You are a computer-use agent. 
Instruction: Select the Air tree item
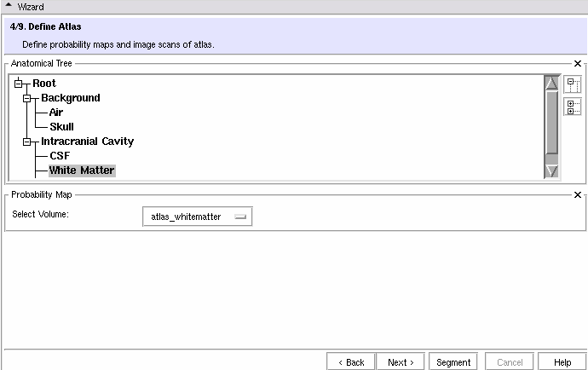pos(55,113)
